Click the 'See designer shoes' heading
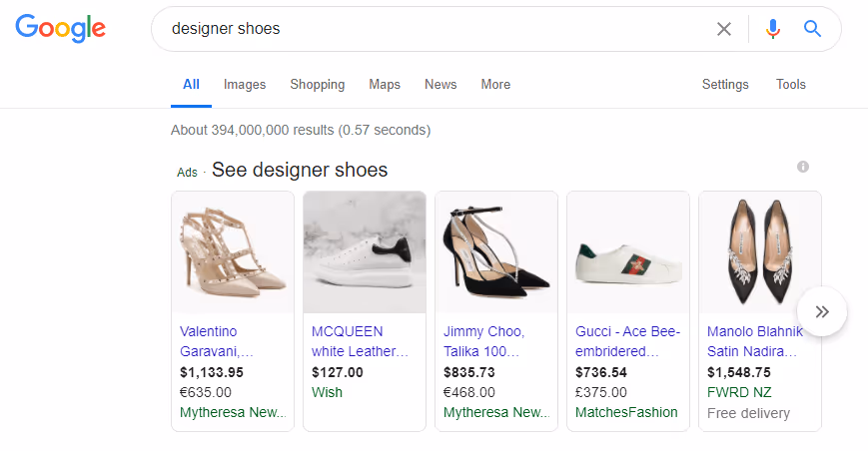 coord(300,170)
